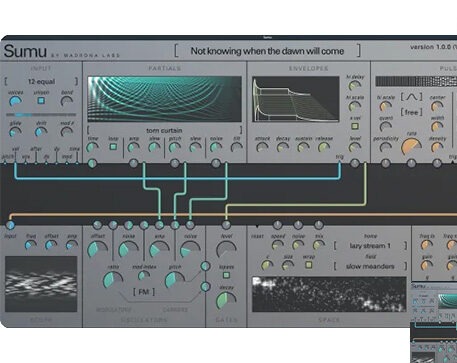
Task: Click the patch input dial below Partials amp
Action: 134,163
